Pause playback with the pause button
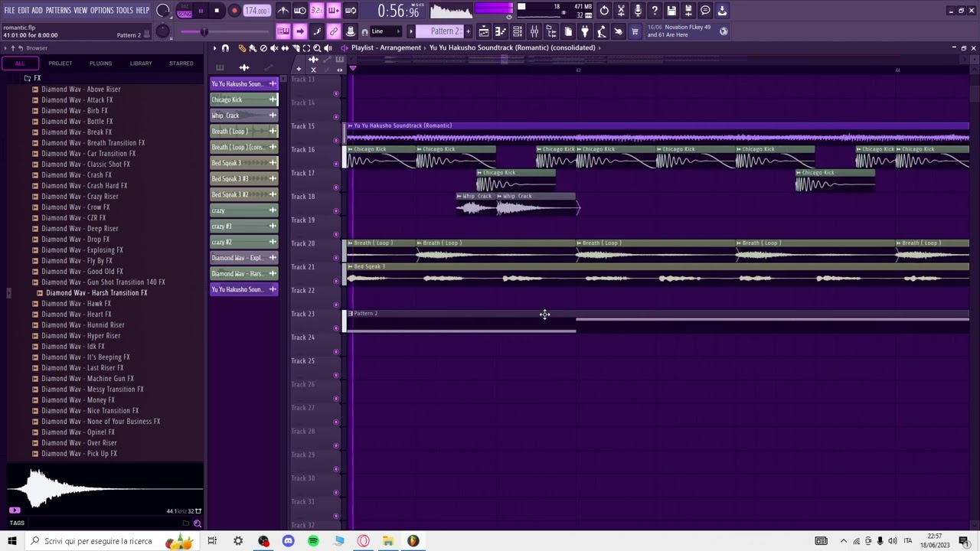 (x=201, y=11)
